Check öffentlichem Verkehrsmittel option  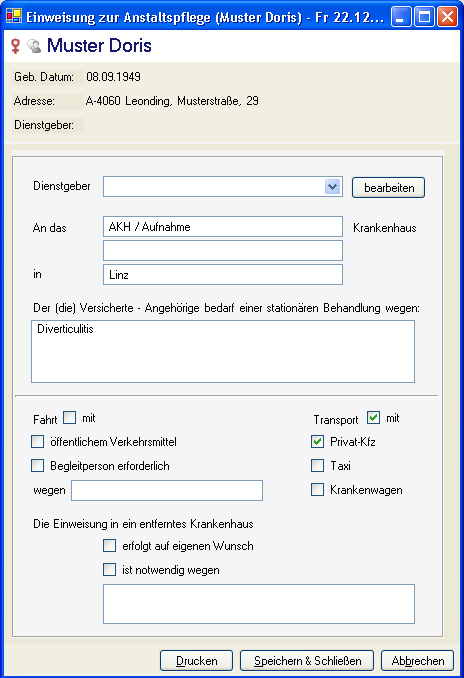click(38, 441)
